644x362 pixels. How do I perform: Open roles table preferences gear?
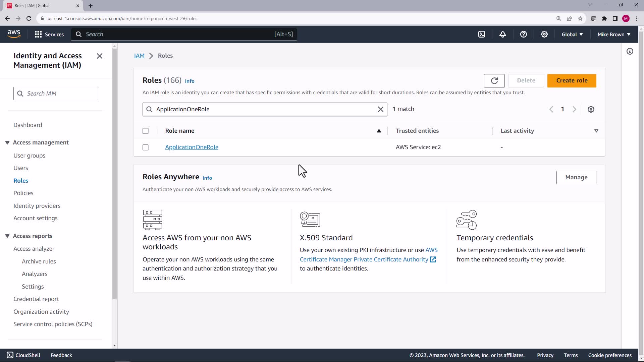coord(591,109)
